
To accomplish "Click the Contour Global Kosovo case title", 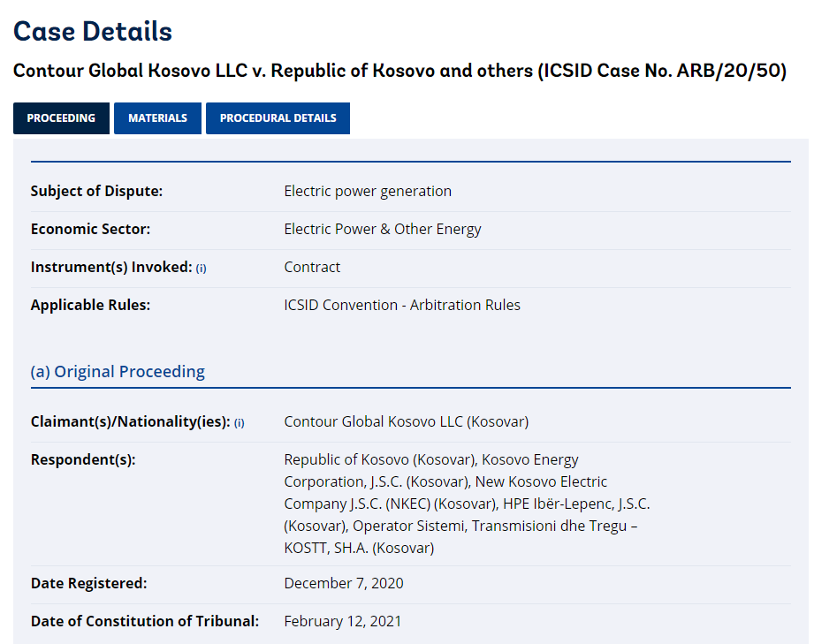I will coord(399,71).
